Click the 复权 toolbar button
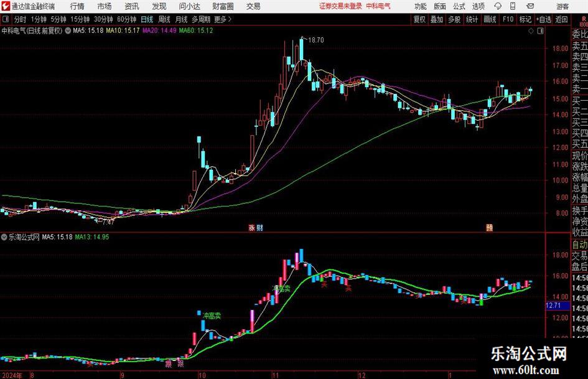Image resolution: width=588 pixels, height=379 pixels. click(419, 19)
